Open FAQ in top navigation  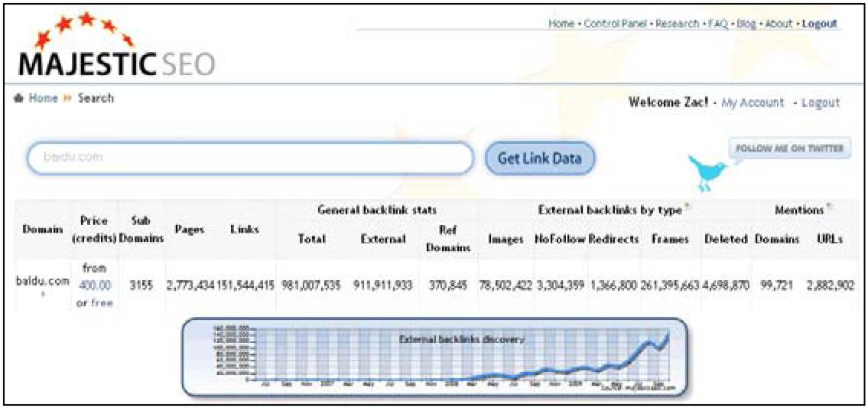click(x=718, y=24)
